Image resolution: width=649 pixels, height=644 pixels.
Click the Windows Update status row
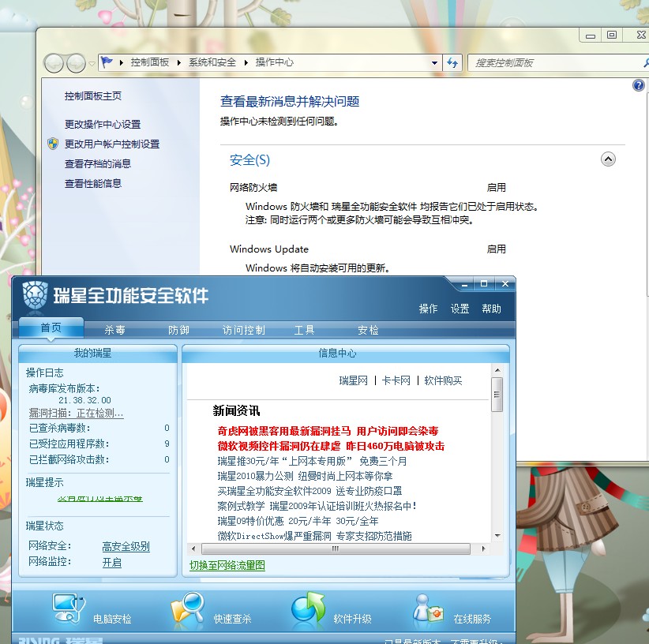(x=368, y=249)
